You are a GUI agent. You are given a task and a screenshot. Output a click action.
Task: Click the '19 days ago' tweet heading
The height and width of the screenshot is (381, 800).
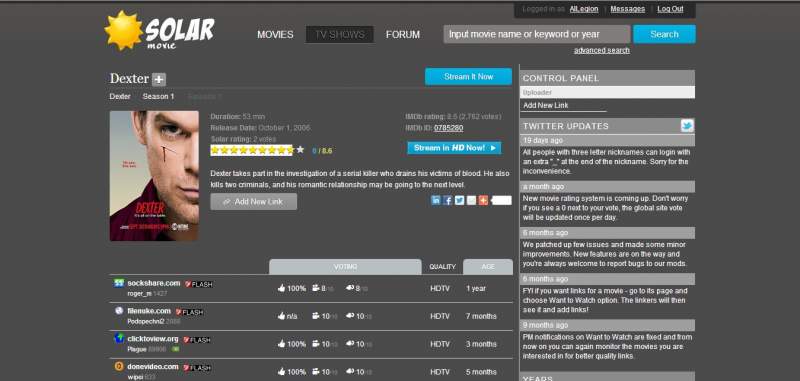coord(607,140)
